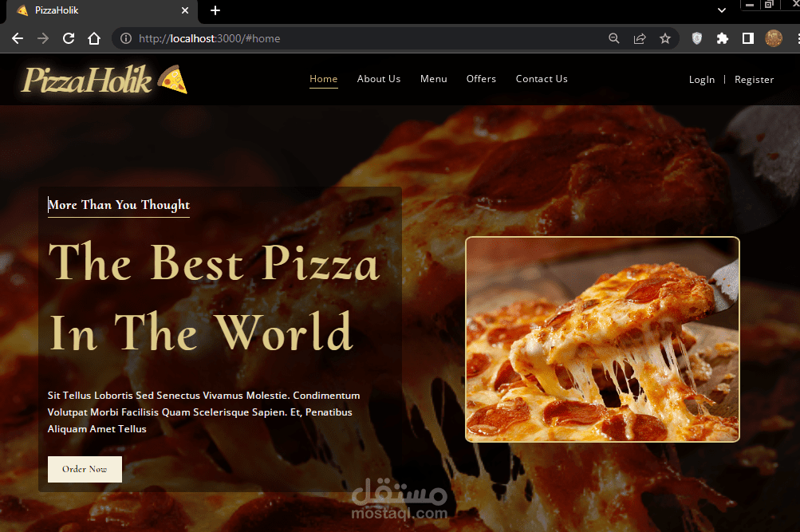Click the back navigation arrow
800x532 pixels.
18,37
